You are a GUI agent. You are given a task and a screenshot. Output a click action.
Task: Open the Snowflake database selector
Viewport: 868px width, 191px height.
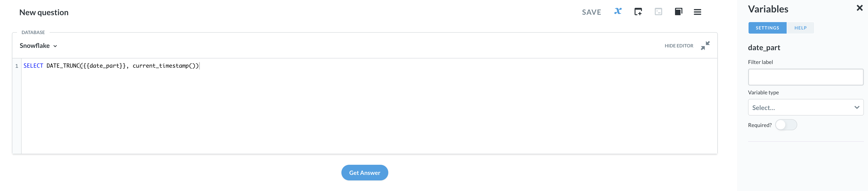[x=38, y=46]
